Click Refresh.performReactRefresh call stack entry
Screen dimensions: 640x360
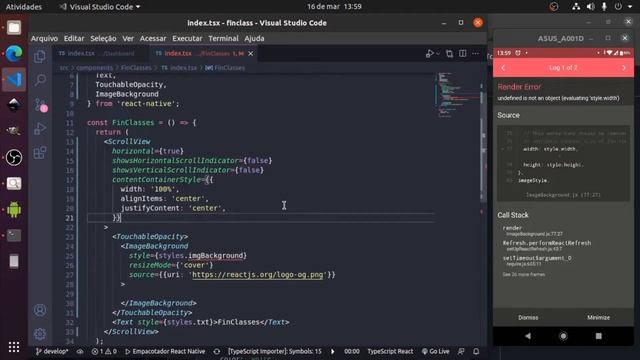tap(547, 245)
